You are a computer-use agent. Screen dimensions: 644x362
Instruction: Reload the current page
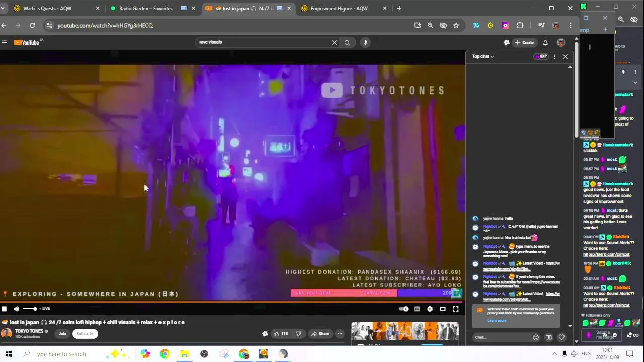(32, 25)
